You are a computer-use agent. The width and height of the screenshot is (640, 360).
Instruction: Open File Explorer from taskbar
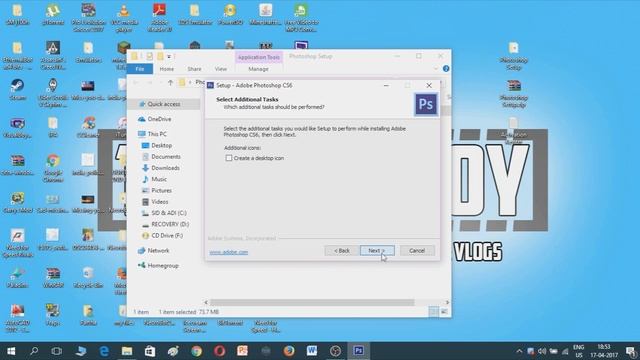tap(127, 351)
